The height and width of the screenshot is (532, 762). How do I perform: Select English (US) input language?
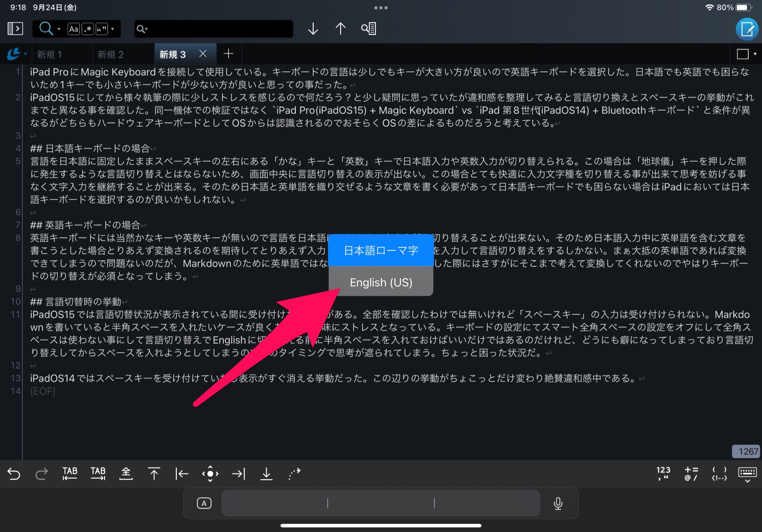click(x=381, y=282)
